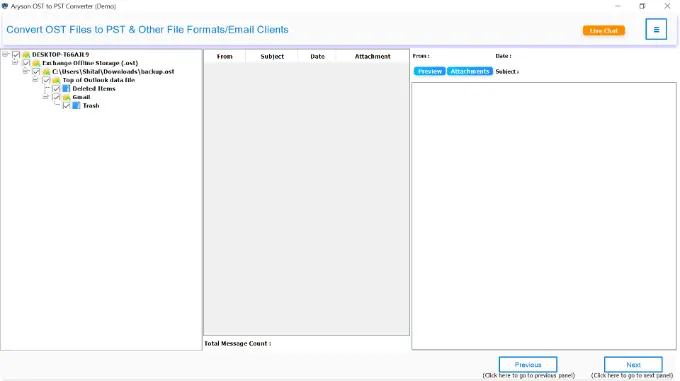Select the C:\Users\Shital\Downloads\backup.ost entry
680x381 pixels.
pos(113,72)
